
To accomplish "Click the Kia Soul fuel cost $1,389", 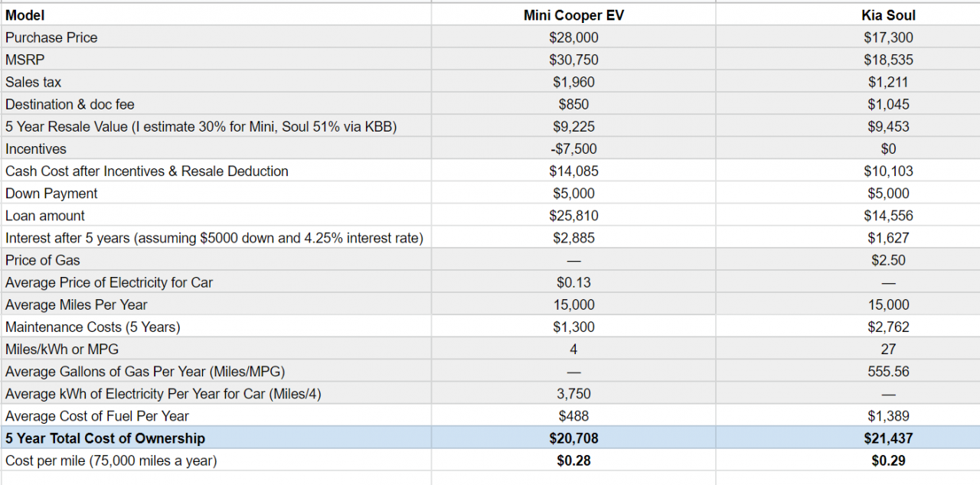I will pyautogui.click(x=888, y=416).
